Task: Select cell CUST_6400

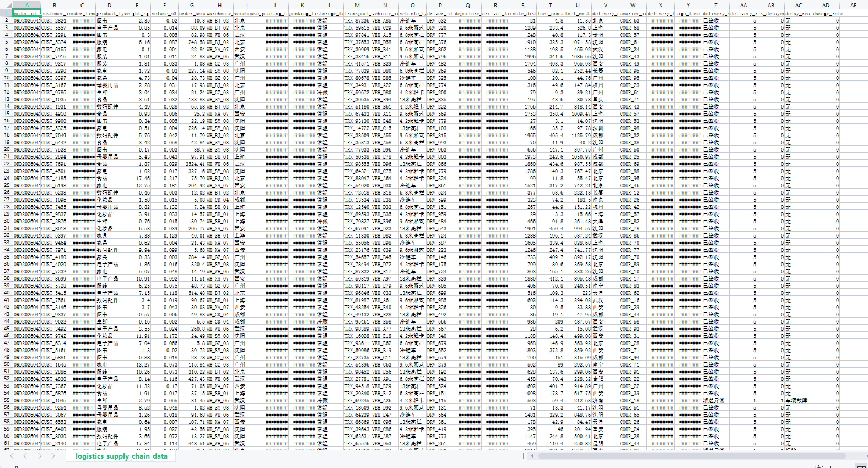Action: 54,429
